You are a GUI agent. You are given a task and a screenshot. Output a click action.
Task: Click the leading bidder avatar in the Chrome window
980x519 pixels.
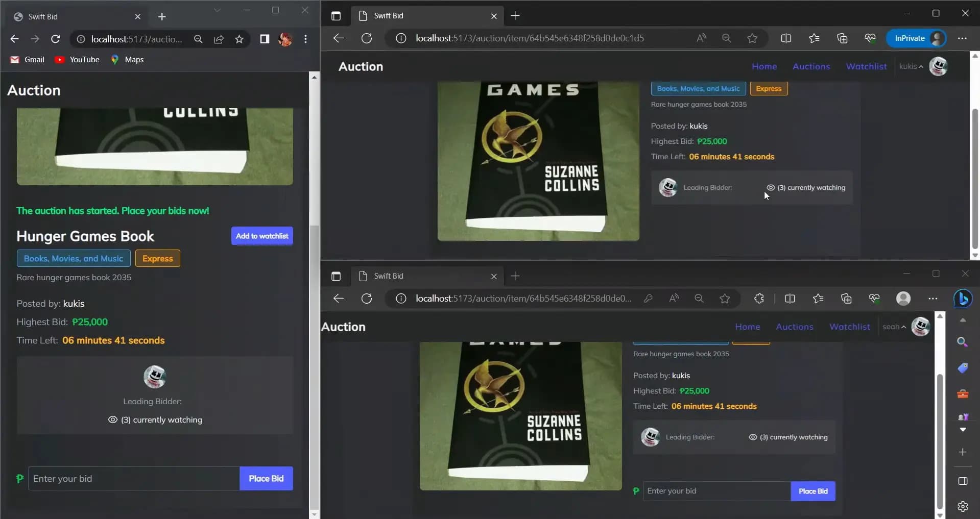point(155,377)
